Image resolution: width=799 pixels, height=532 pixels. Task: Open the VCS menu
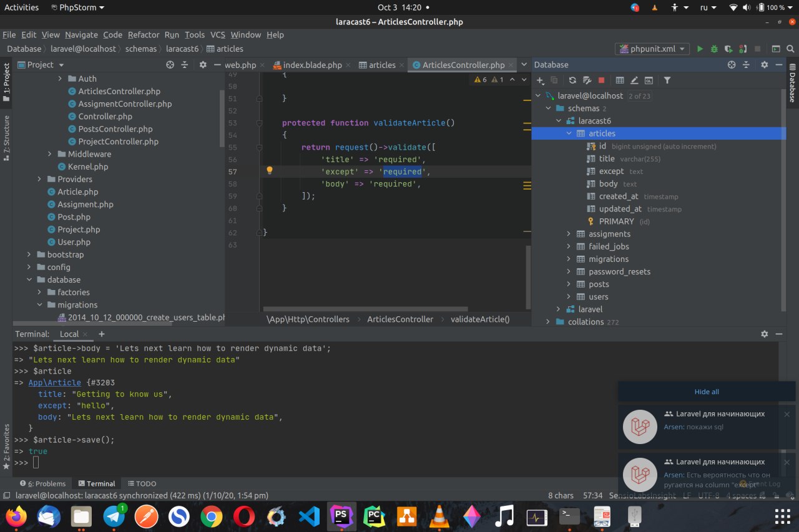(217, 35)
